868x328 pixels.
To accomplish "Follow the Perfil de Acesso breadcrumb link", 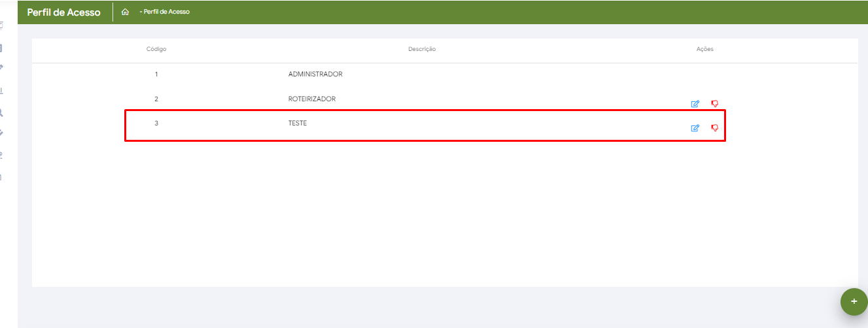I will [x=165, y=12].
